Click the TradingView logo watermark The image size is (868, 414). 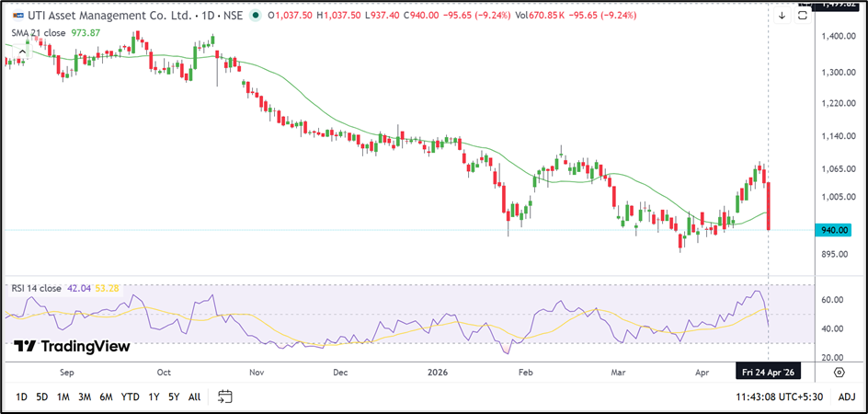(x=72, y=347)
